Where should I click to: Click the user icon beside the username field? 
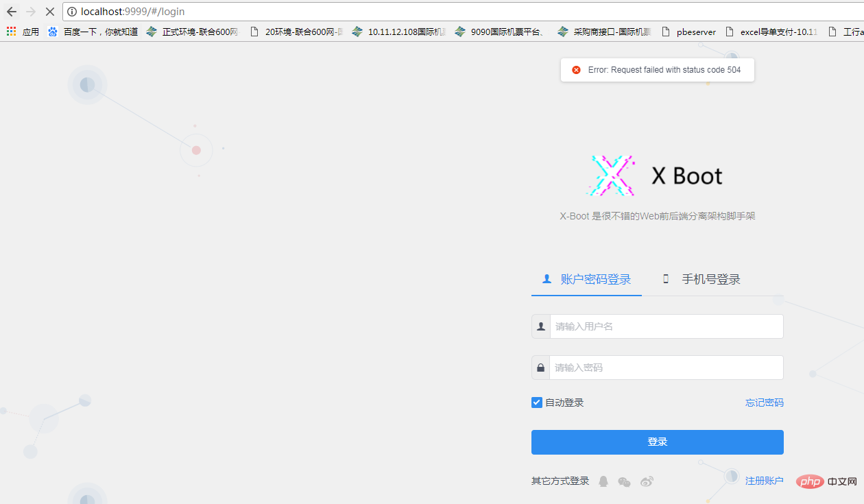(x=541, y=326)
